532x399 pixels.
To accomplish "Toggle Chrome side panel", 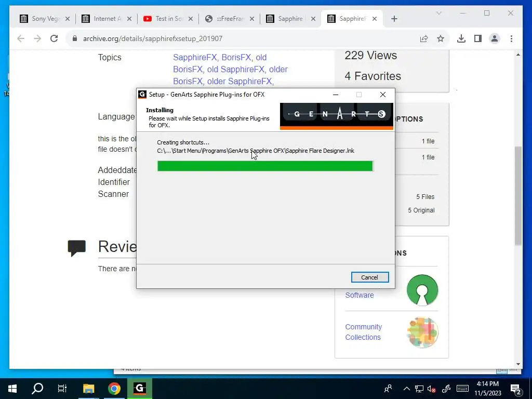I will (478, 38).
